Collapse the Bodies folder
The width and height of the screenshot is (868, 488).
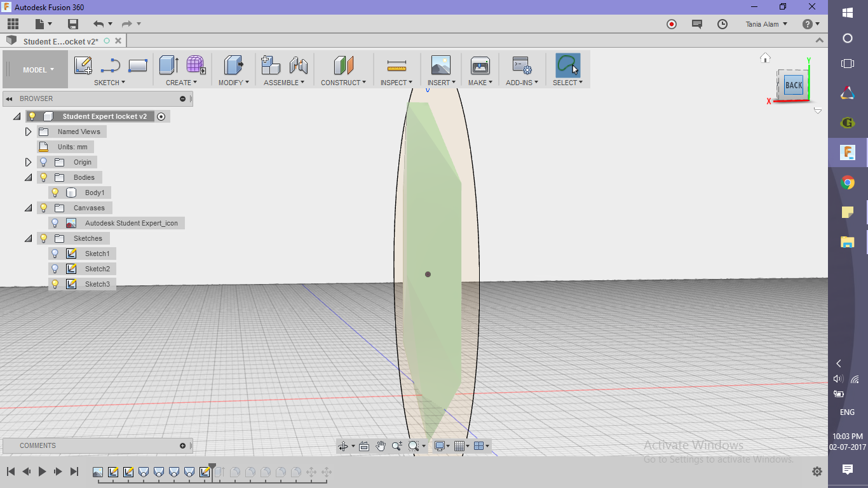28,177
